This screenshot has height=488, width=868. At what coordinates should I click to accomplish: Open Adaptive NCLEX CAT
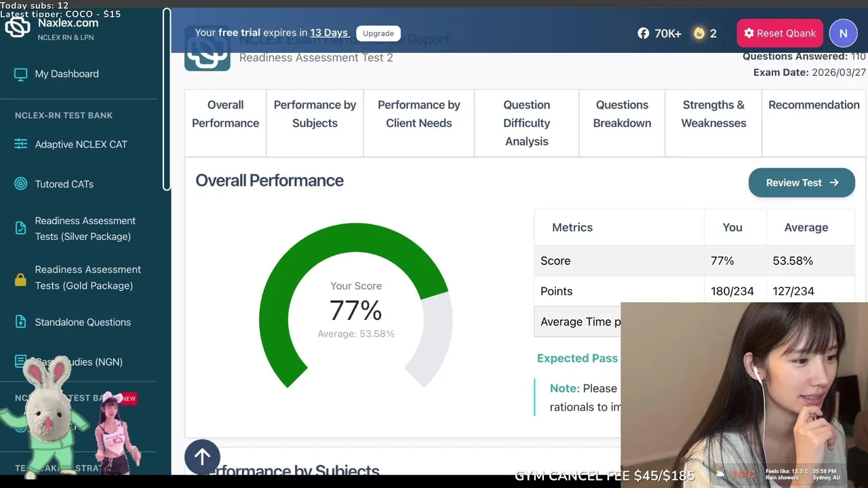tap(81, 144)
